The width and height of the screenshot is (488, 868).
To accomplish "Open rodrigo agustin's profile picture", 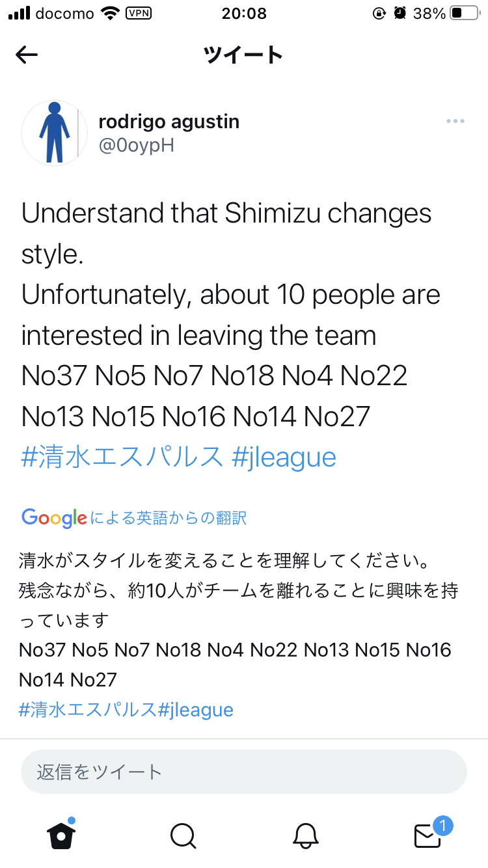I will [x=55, y=133].
